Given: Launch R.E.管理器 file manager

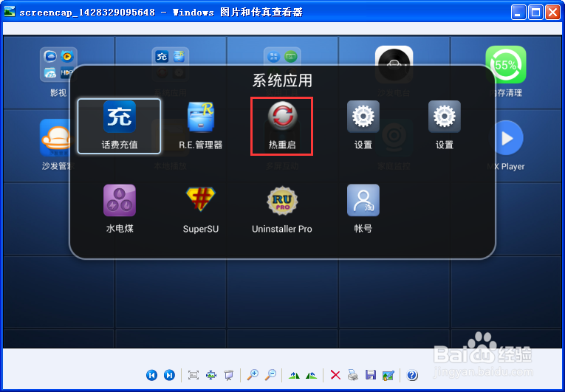Looking at the screenshot, I should tap(201, 126).
